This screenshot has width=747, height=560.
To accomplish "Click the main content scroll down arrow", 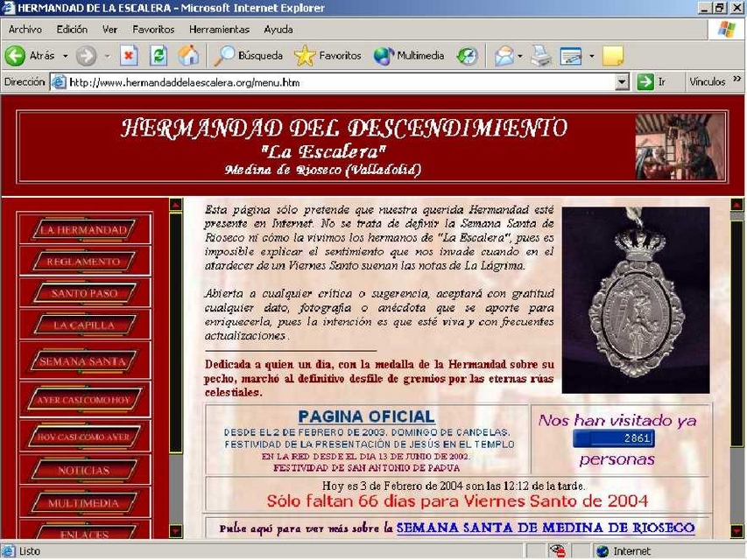I will [x=737, y=530].
